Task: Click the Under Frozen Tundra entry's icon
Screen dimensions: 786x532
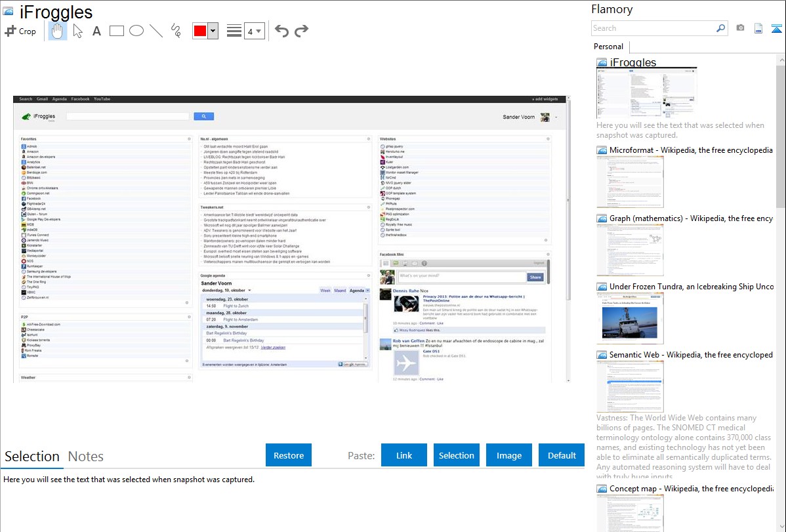Action: 602,287
